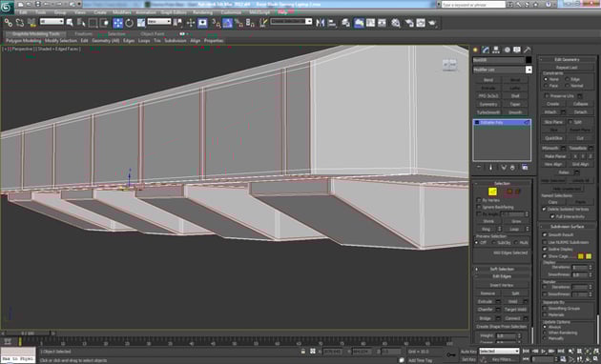Screen dimensions: 601x364
Task: Click the Connect button in Edit Edges
Action: (x=512, y=318)
